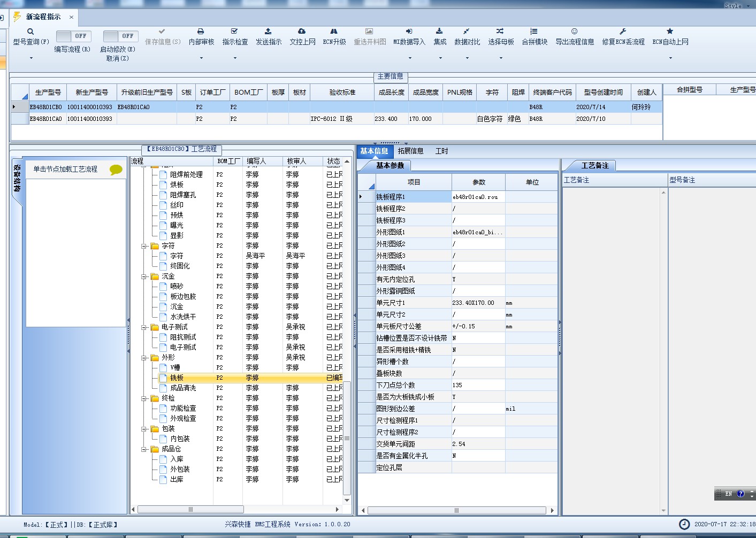Click parameter grid horizontal scrollbar
The height and width of the screenshot is (538, 756).
[x=456, y=510]
